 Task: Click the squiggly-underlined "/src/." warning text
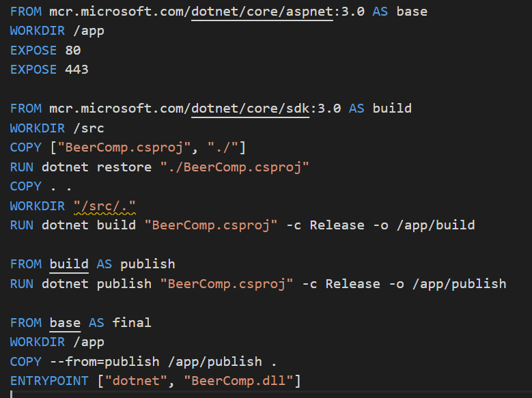[x=105, y=206]
